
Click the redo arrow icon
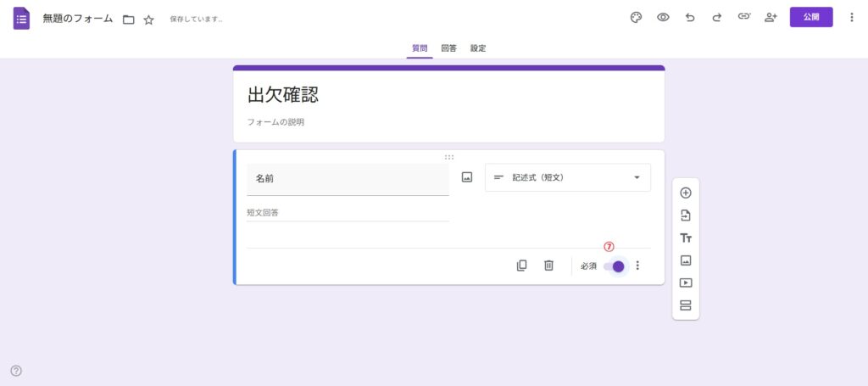(x=717, y=17)
